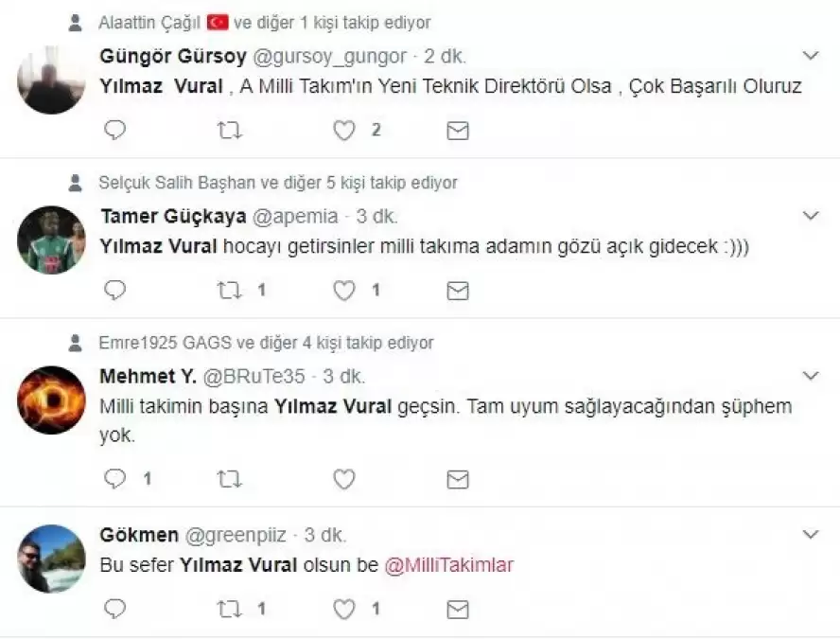The image size is (840, 639).
Task: View Mehmet Y.'s fiery eye avatar
Action: click(x=51, y=399)
